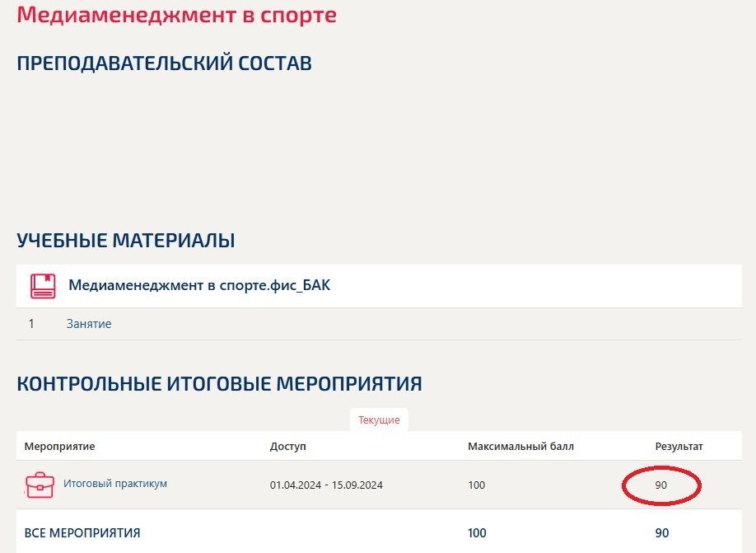Click the red book icon beside course materials

pos(43,286)
